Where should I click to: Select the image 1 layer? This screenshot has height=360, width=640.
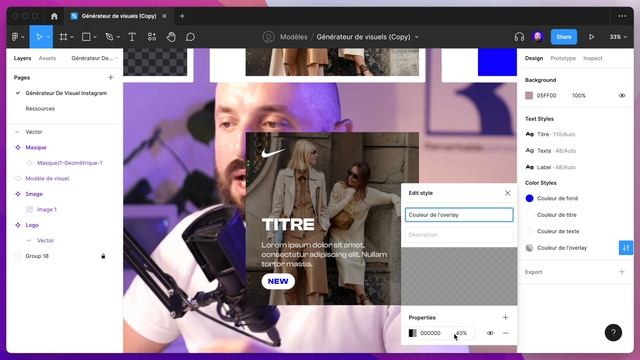[47, 209]
